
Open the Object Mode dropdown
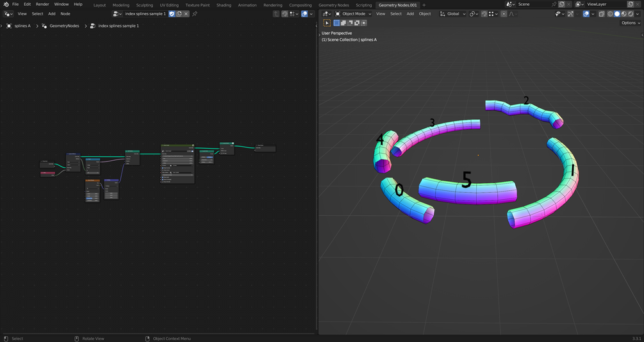coord(353,14)
